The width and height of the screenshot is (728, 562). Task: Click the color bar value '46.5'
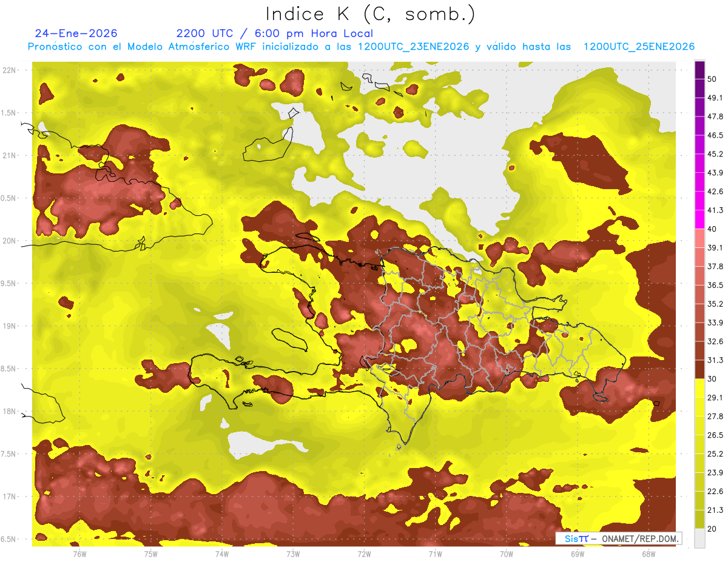point(715,135)
